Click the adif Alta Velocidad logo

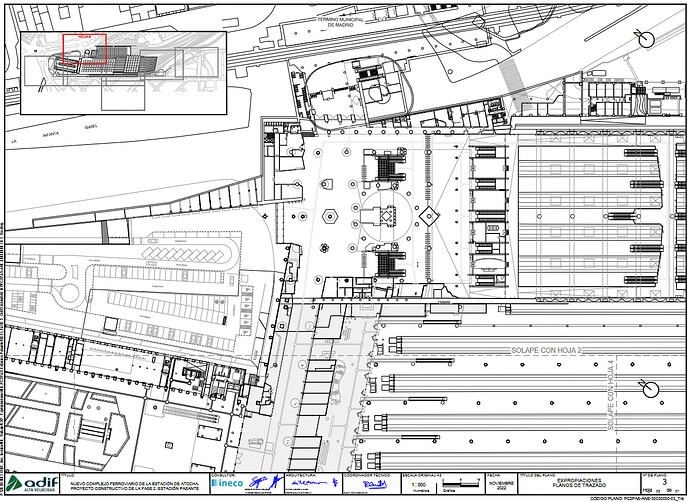click(x=32, y=484)
